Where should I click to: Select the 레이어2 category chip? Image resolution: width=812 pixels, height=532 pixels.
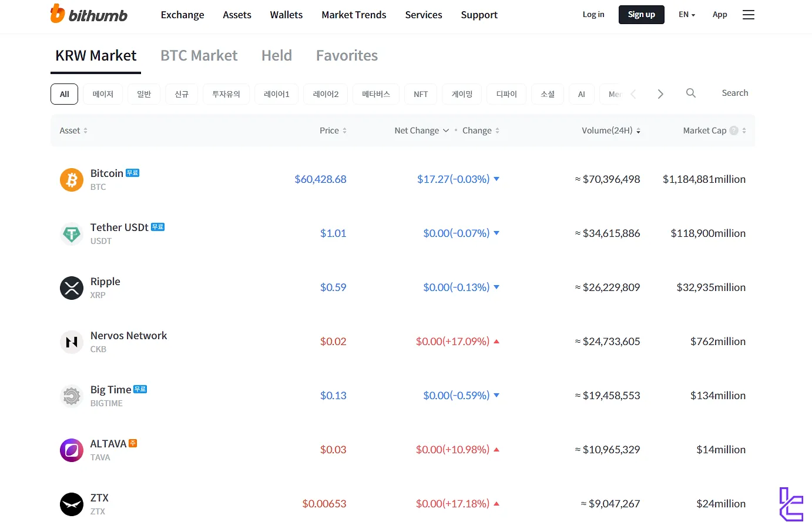[326, 94]
